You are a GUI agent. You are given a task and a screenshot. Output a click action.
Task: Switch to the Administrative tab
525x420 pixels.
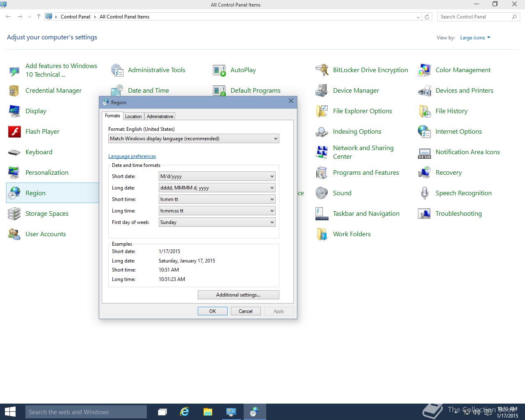point(160,116)
